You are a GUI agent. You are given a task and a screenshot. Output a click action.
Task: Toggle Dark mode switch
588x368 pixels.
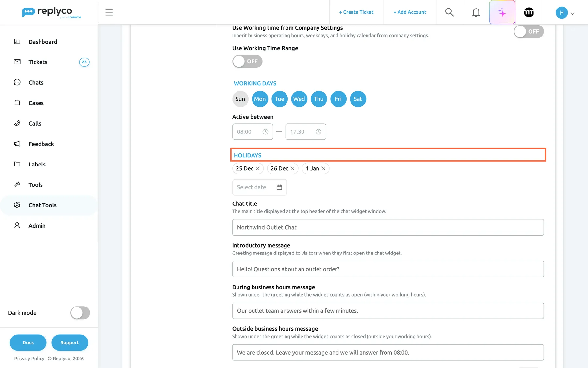click(80, 313)
